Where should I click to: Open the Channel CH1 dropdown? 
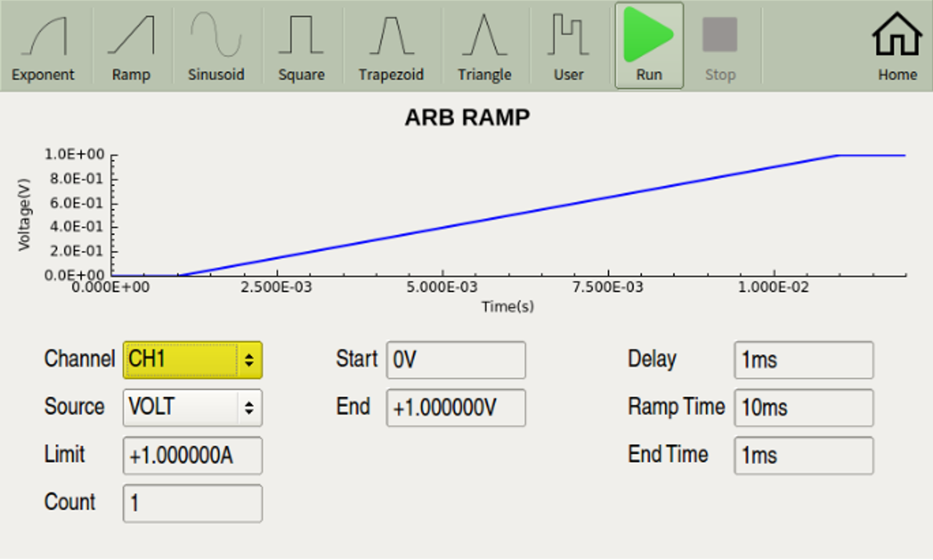[193, 360]
